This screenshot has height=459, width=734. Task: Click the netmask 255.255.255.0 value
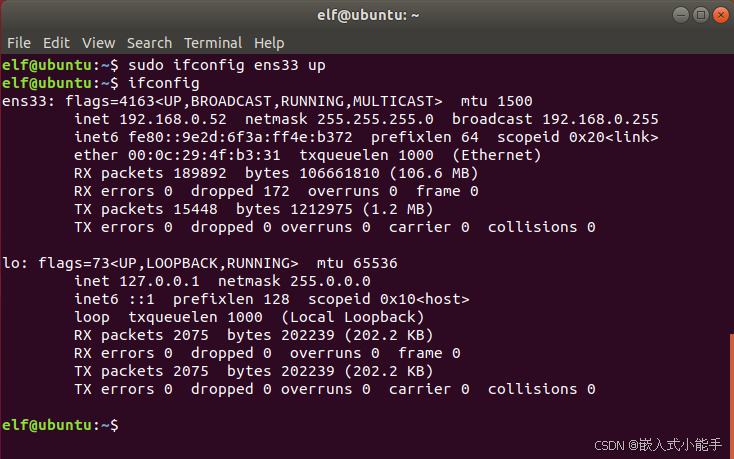(x=375, y=119)
